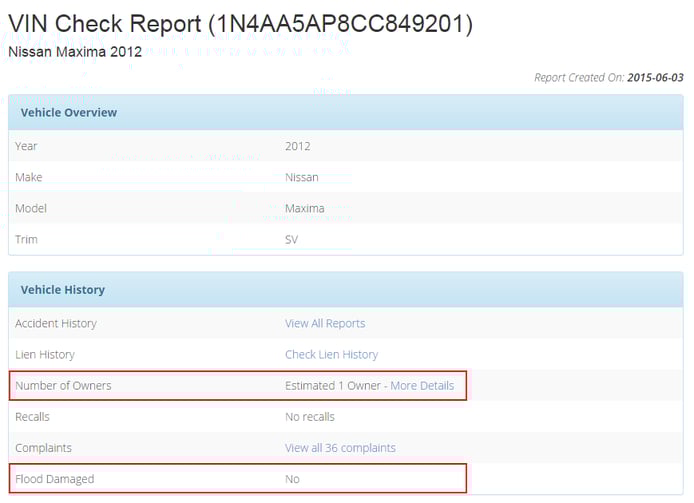Select the Recalls row label
The height and width of the screenshot is (503, 694).
32,417
